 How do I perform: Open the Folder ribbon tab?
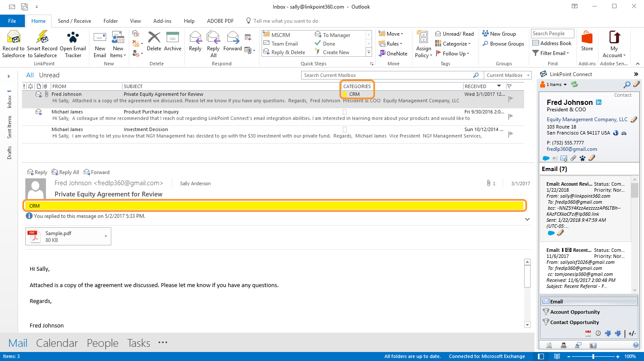coord(110,21)
